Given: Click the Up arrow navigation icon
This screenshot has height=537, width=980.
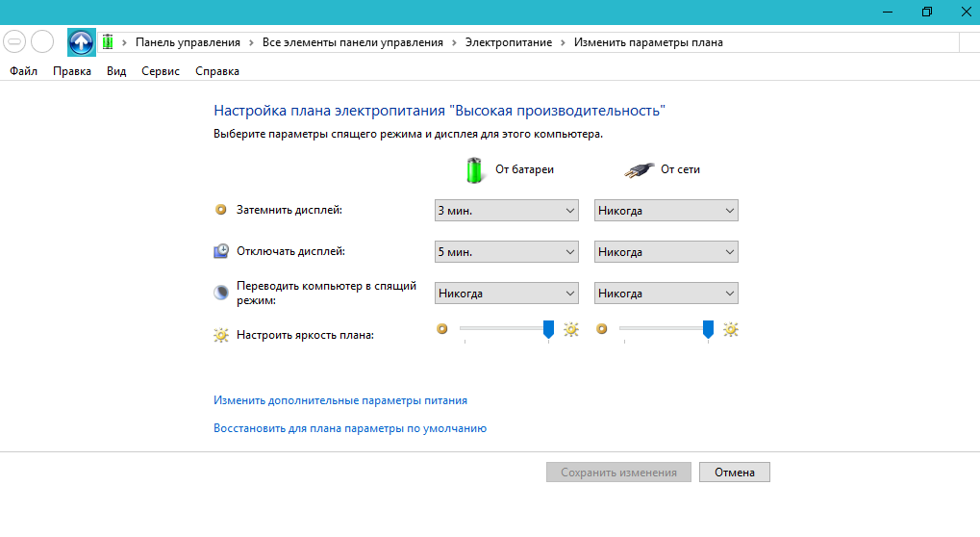Looking at the screenshot, I should point(82,42).
